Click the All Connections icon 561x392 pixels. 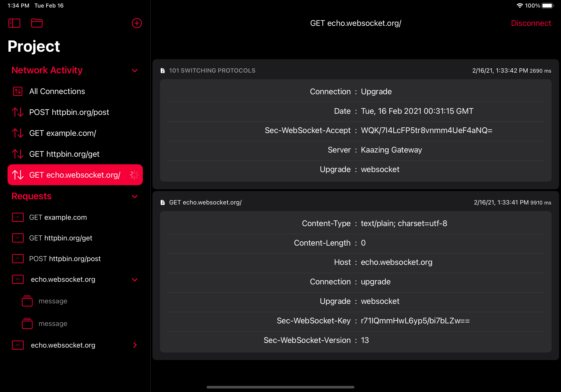click(18, 91)
